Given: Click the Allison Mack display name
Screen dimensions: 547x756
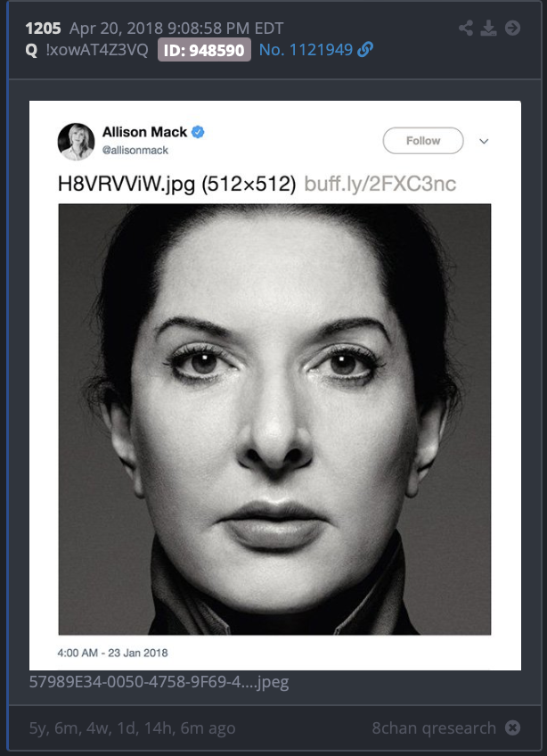Looking at the screenshot, I should [x=144, y=132].
